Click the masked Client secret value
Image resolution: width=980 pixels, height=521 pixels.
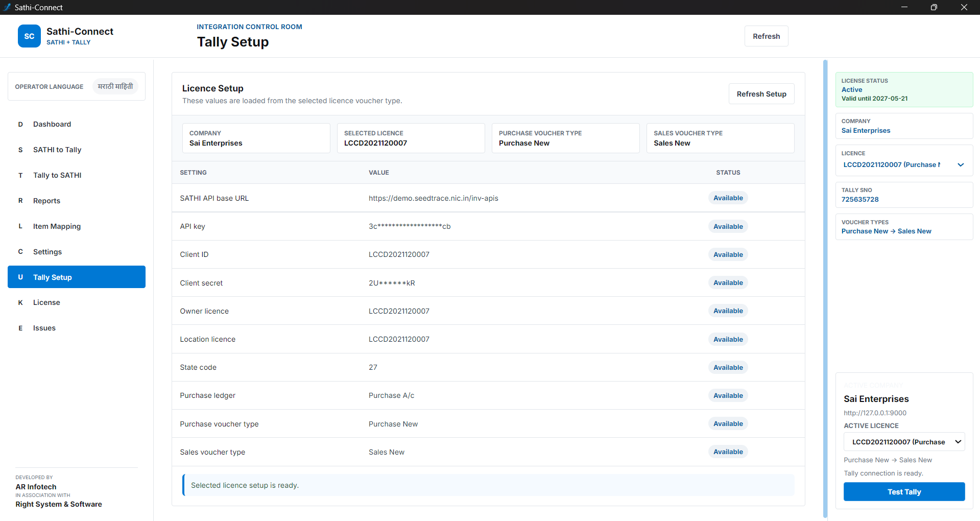[x=392, y=283]
